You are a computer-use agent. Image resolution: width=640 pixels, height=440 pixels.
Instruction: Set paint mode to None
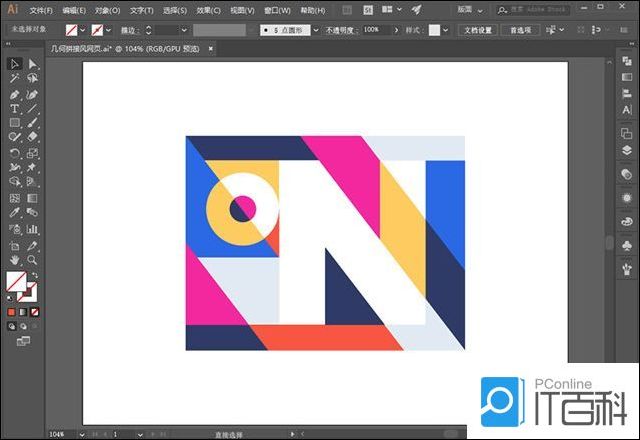(35, 312)
